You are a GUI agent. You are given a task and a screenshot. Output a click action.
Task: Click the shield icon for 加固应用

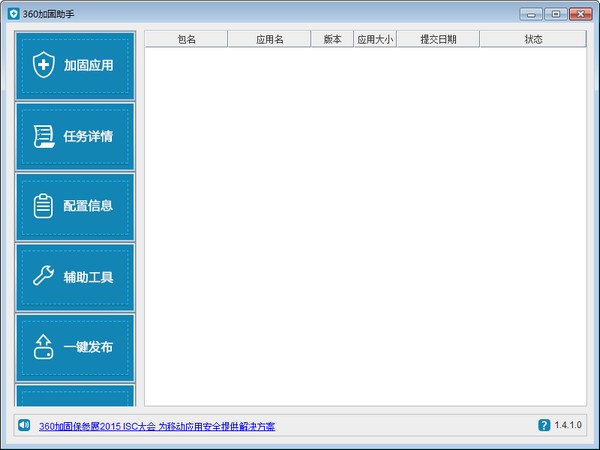point(43,66)
